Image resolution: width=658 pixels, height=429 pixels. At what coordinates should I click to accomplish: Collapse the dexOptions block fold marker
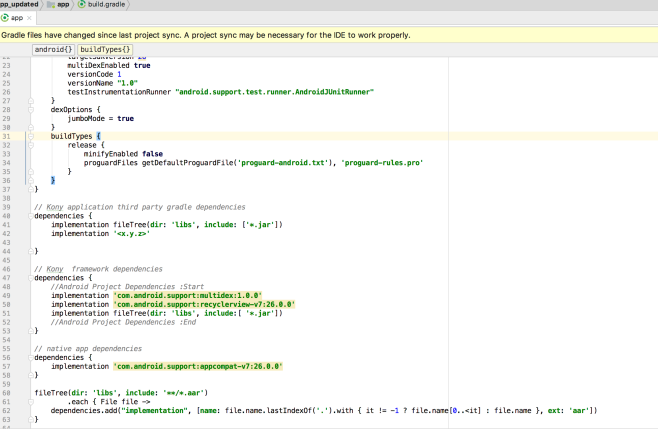[31, 110]
